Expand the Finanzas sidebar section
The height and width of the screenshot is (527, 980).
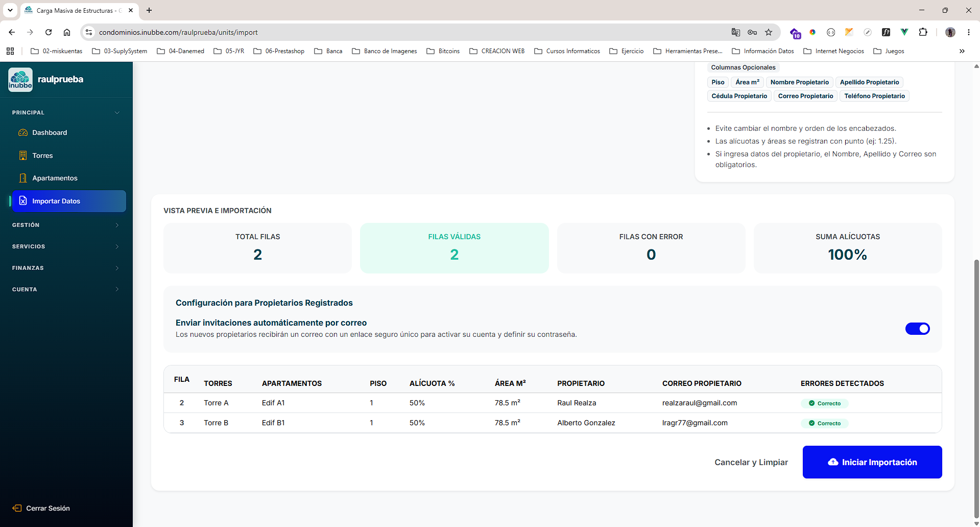66,268
